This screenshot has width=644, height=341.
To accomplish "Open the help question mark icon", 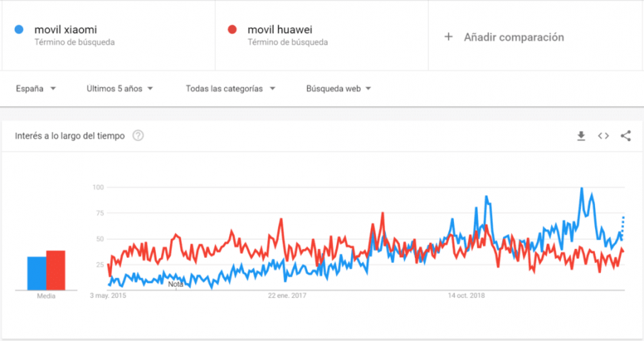I will click(x=137, y=136).
